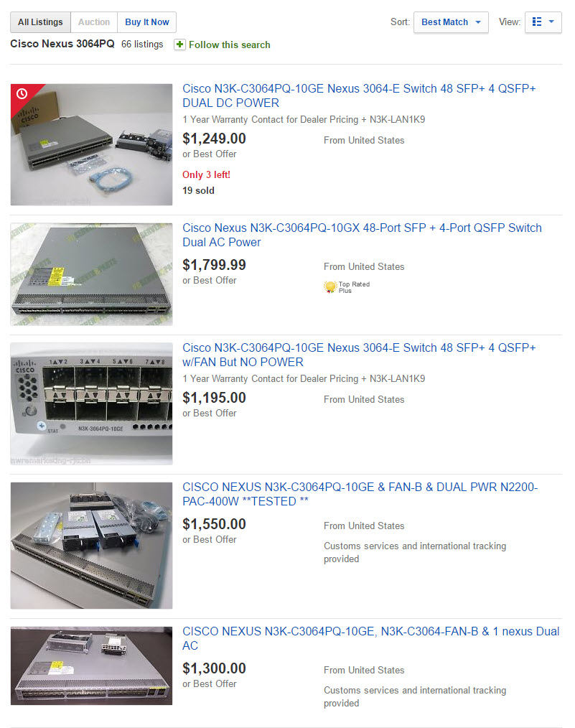Image resolution: width=575 pixels, height=728 pixels.
Task: Switch to the Auction tab
Action: coord(94,22)
